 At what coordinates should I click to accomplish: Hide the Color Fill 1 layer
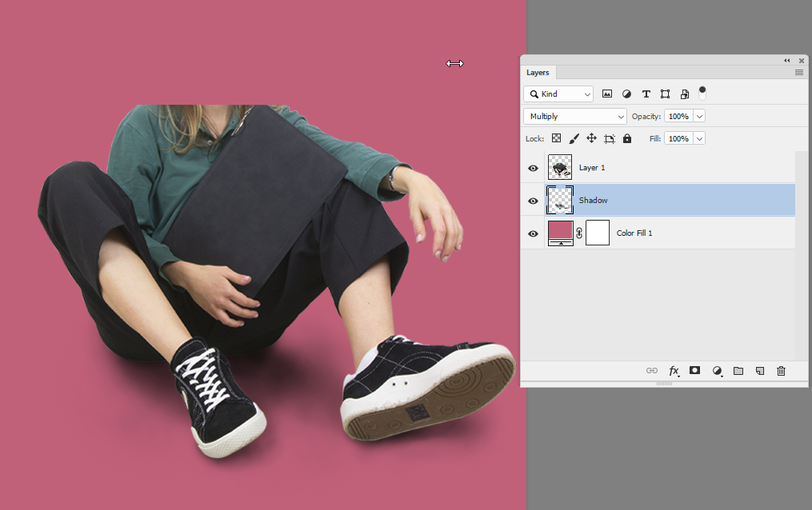tap(534, 233)
